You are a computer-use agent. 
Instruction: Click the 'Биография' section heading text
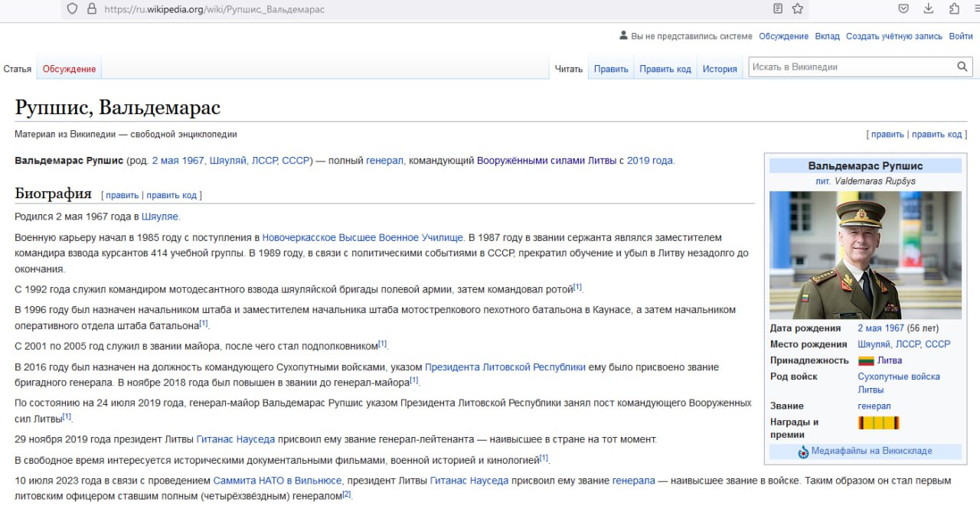53,194
